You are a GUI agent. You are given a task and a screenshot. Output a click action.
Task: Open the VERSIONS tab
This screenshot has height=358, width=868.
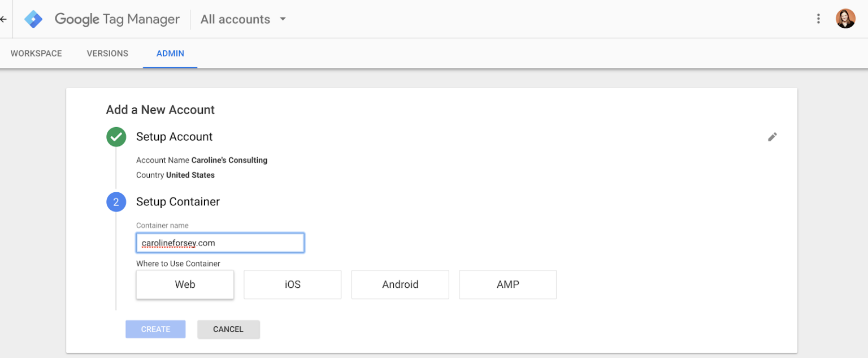click(x=107, y=53)
